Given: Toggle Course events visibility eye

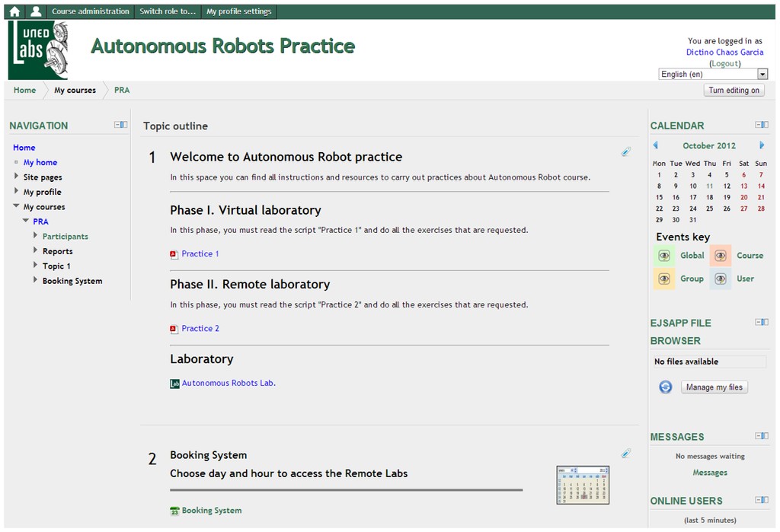Looking at the screenshot, I should click(721, 256).
